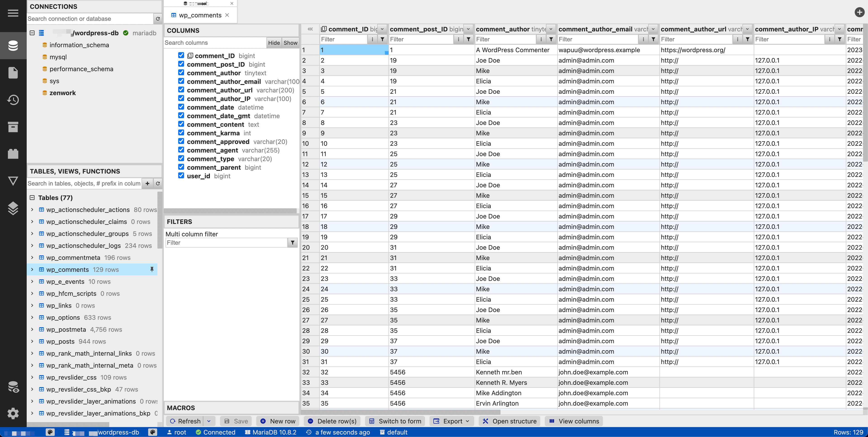Collapse the Tables (77) group
Image resolution: width=868 pixels, height=437 pixels.
pyautogui.click(x=32, y=198)
